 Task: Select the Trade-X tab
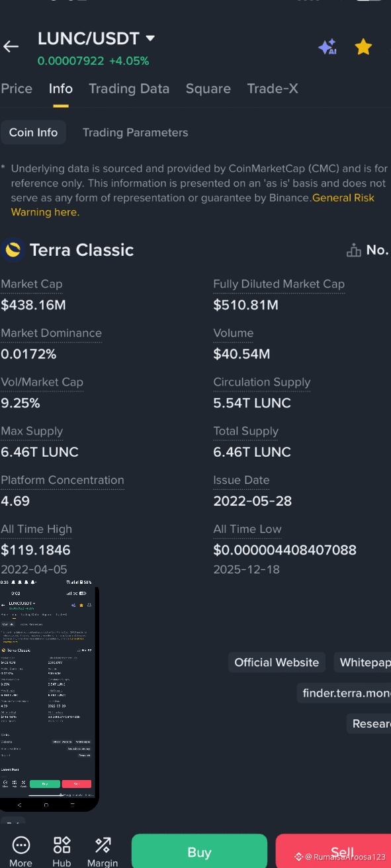(x=273, y=89)
